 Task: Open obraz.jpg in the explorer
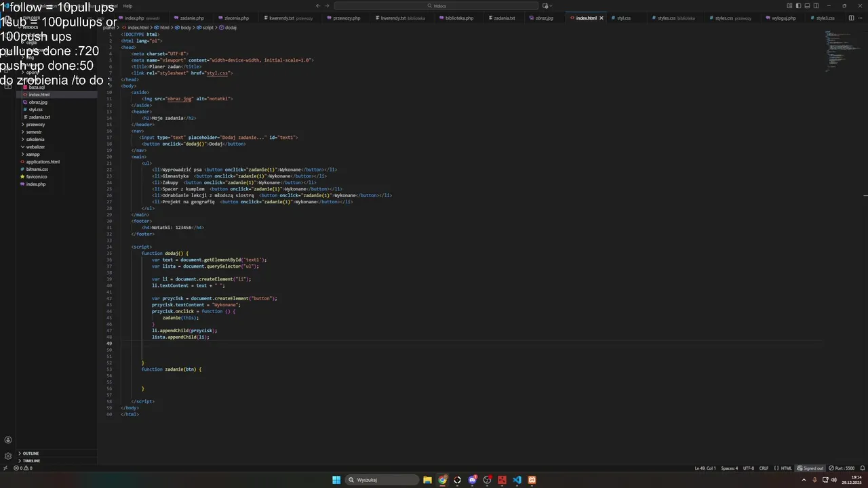click(57, 102)
